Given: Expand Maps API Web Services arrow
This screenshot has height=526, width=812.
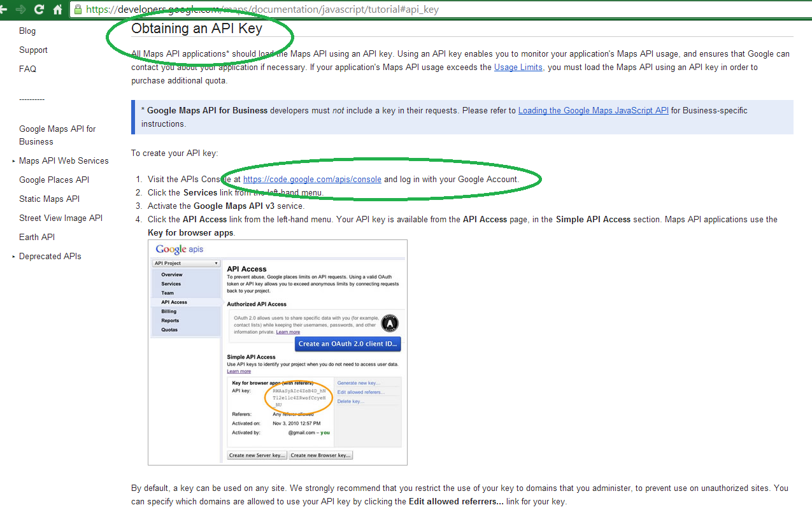Looking at the screenshot, I should [x=13, y=161].
